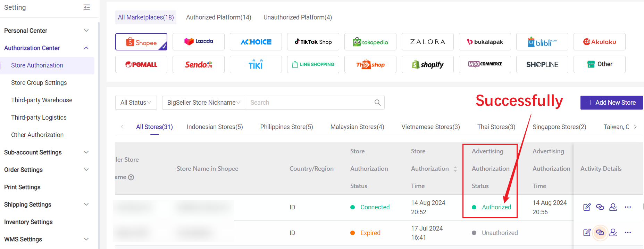Choose the Other marketplace option

pos(600,64)
